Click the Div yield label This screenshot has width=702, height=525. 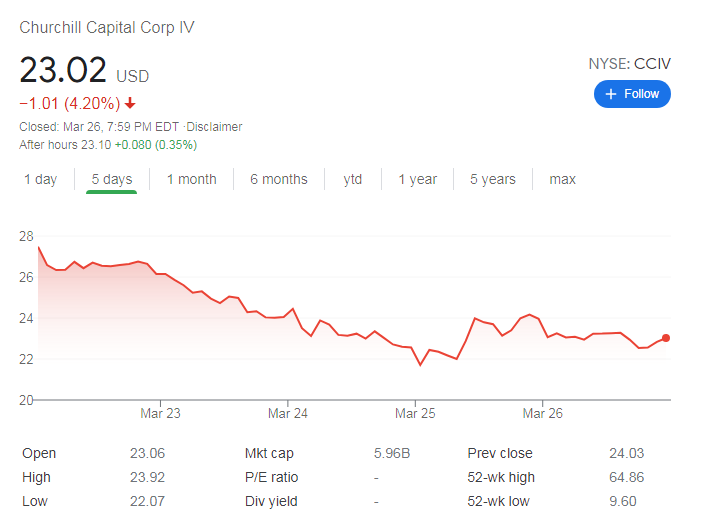point(271,501)
